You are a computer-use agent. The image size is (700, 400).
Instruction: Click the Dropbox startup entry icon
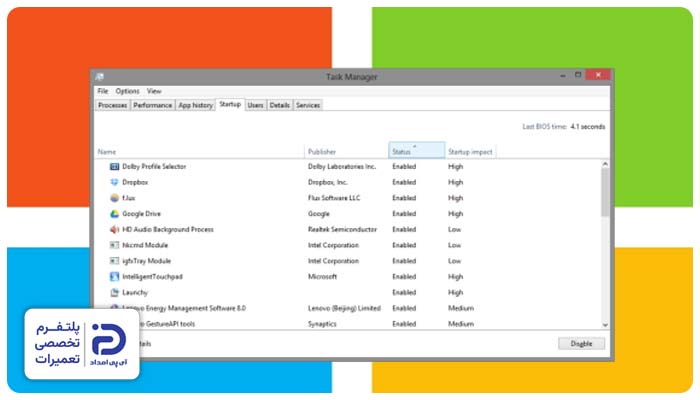click(x=114, y=182)
